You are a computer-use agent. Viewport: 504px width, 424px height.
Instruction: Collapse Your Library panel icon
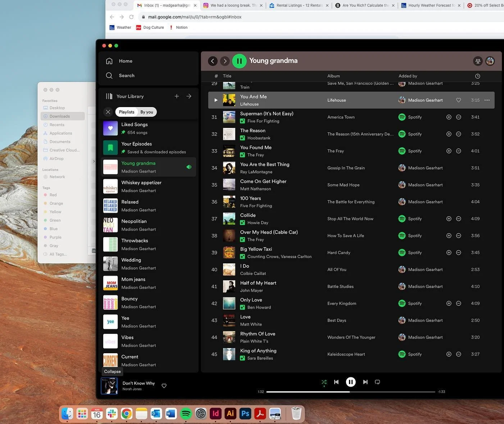(x=109, y=96)
